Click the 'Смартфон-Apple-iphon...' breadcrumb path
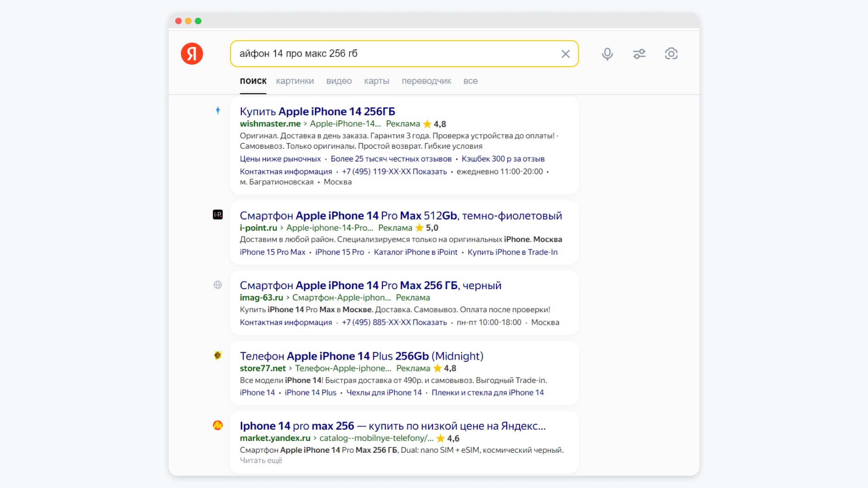This screenshot has width=868, height=488. (341, 297)
